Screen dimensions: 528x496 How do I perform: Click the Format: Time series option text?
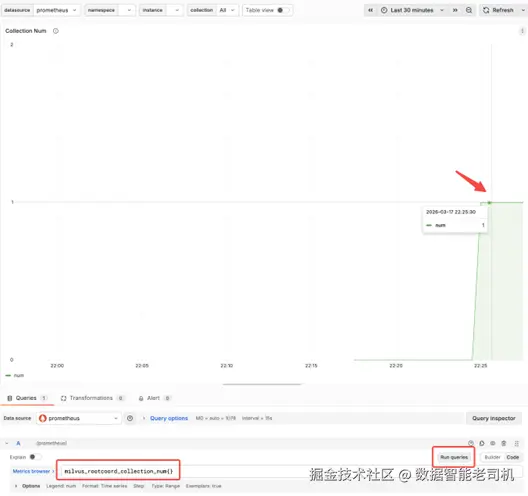pyautogui.click(x=104, y=486)
